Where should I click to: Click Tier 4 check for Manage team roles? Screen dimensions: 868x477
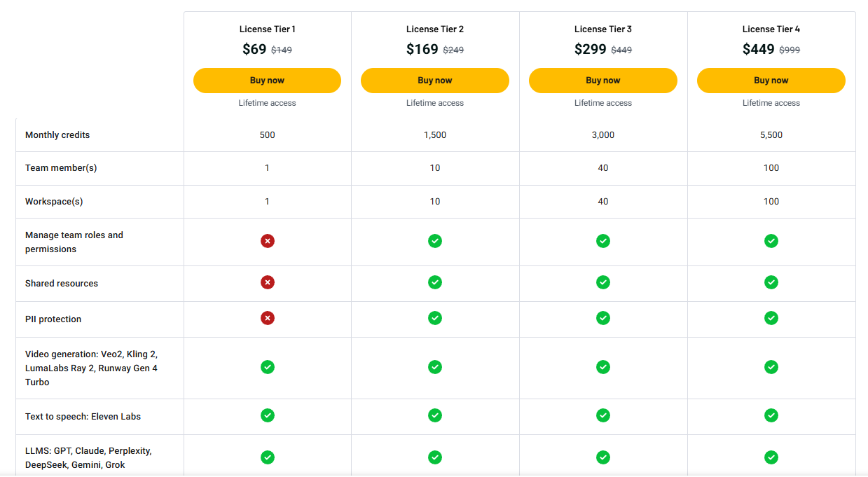click(771, 241)
